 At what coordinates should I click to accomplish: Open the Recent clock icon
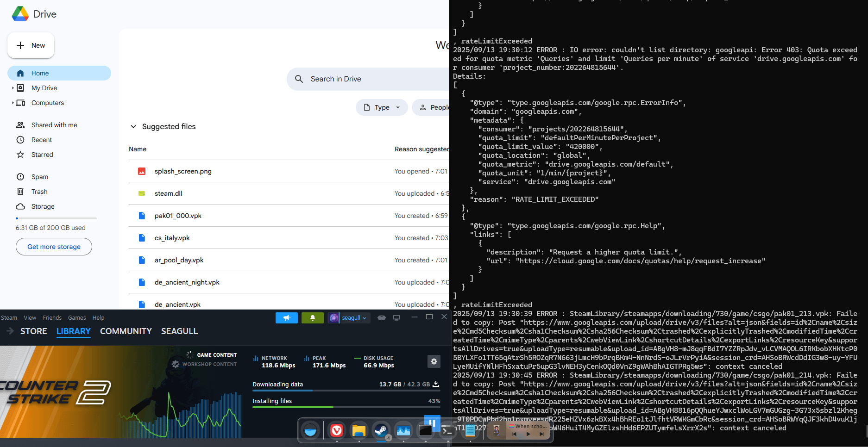(20, 140)
